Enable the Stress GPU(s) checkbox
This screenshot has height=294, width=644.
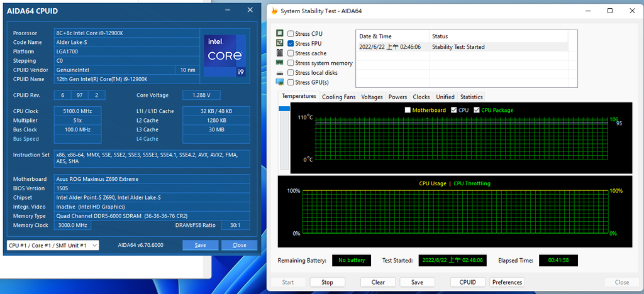[x=291, y=82]
